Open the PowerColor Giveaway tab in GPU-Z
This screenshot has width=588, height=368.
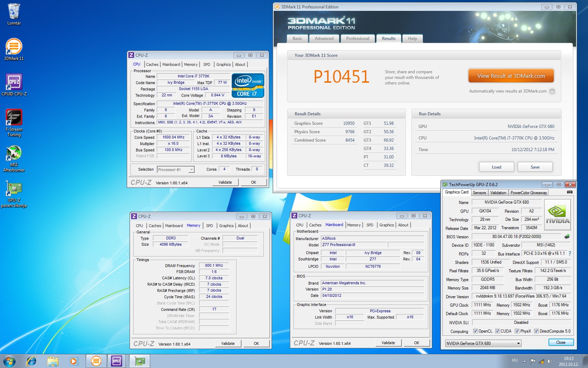click(528, 193)
